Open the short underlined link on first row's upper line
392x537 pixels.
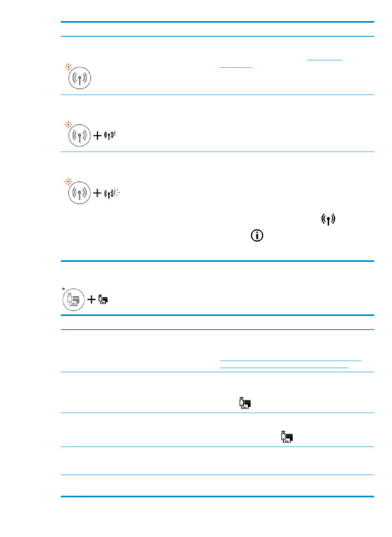pyautogui.click(x=325, y=60)
